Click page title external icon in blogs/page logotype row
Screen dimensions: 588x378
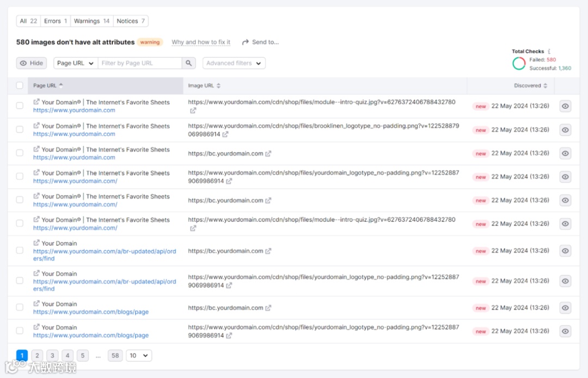click(36, 327)
